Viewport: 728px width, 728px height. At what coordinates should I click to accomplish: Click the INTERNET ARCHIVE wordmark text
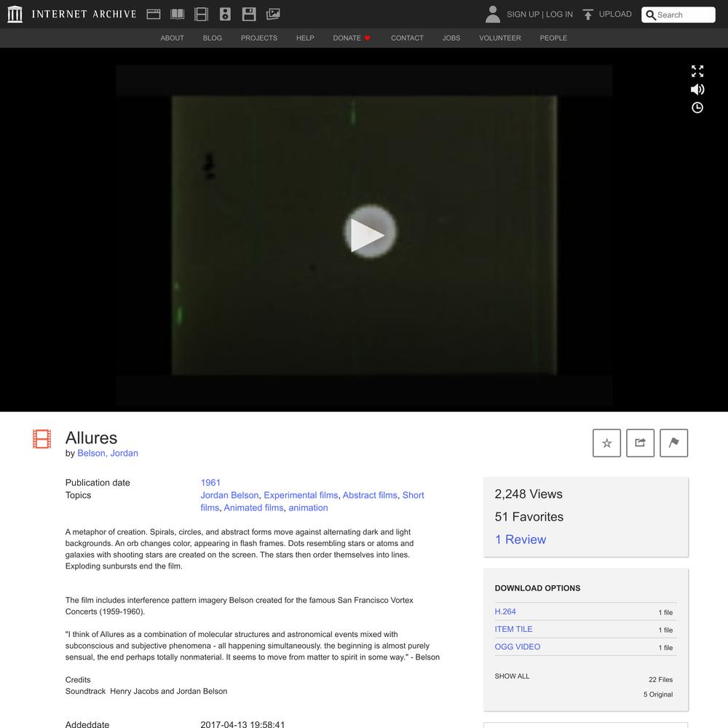point(84,14)
